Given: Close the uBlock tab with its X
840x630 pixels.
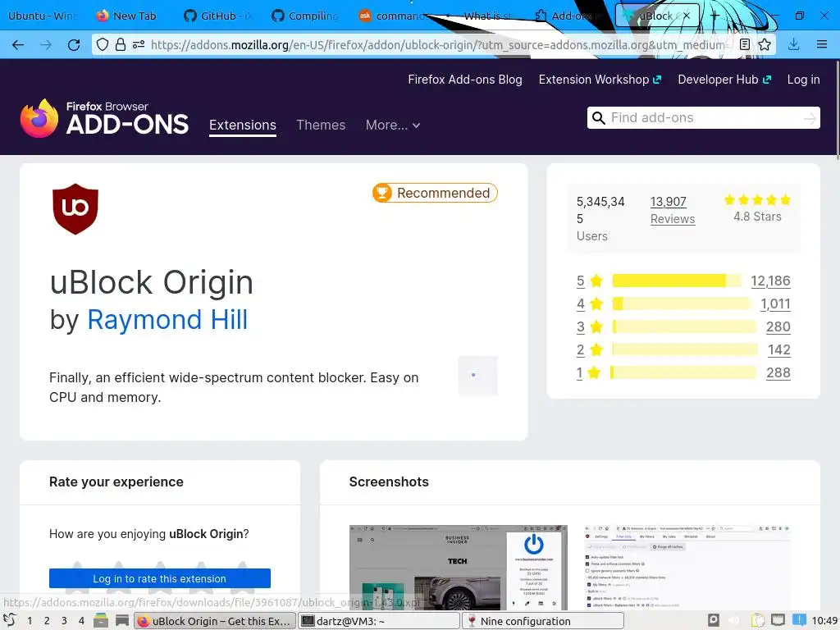Looking at the screenshot, I should [x=687, y=16].
